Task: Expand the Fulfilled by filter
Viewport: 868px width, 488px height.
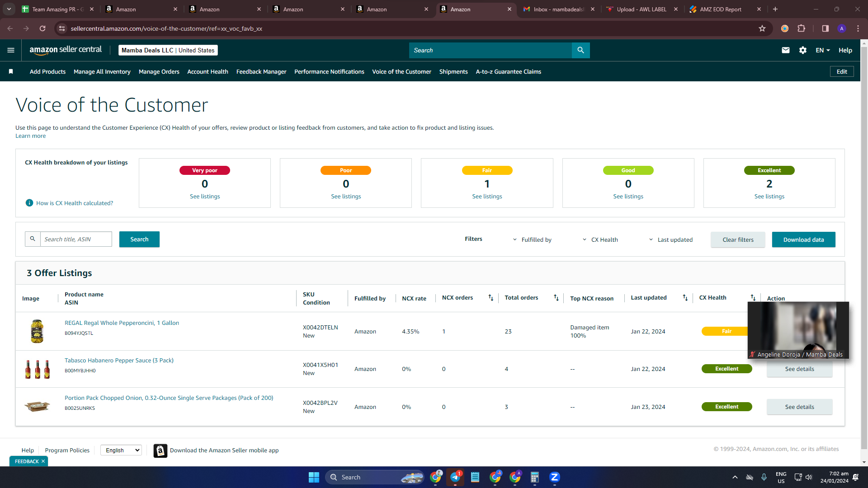Action: (532, 239)
